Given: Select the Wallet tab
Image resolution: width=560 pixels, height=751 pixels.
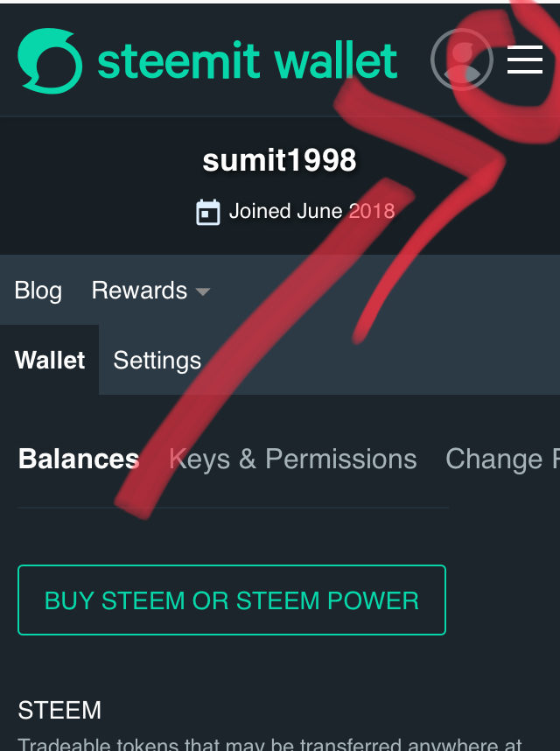Looking at the screenshot, I should coord(50,361).
